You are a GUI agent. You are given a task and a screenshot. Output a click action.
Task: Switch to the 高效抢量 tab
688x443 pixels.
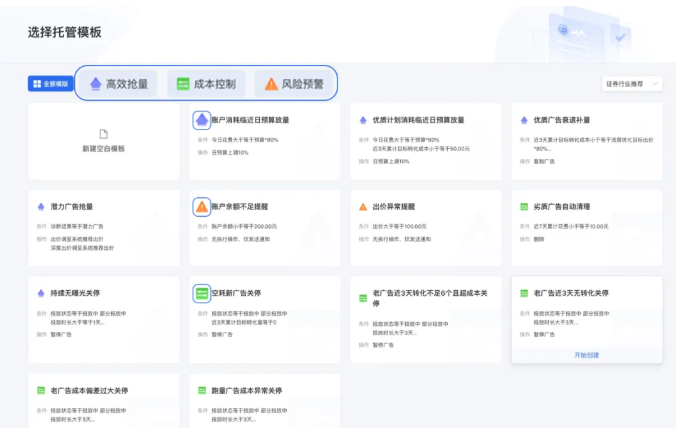[118, 84]
